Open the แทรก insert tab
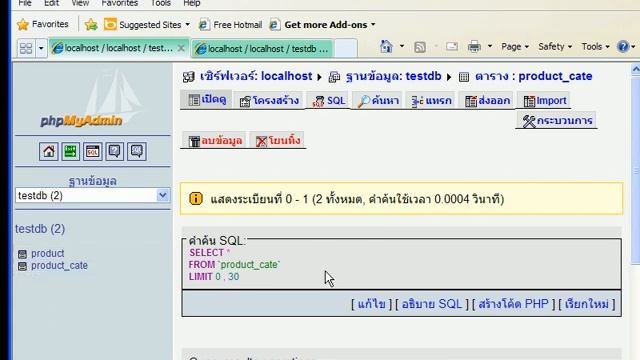 pos(431,101)
